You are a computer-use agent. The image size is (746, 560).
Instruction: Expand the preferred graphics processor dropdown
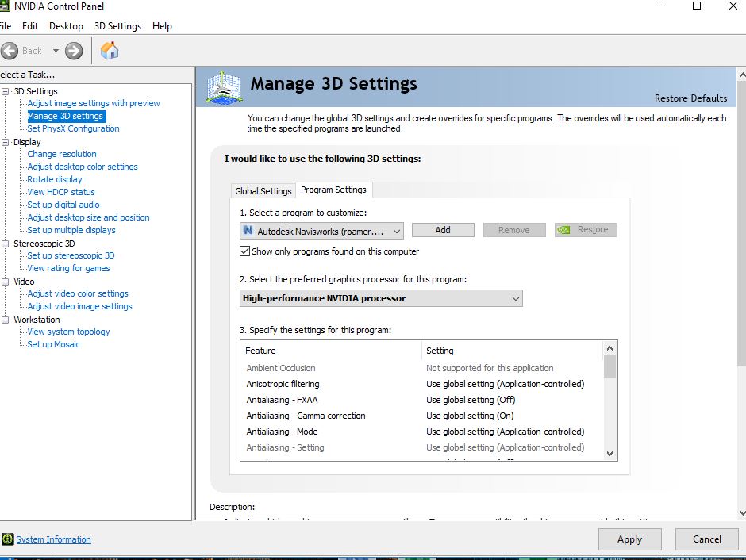(x=381, y=298)
